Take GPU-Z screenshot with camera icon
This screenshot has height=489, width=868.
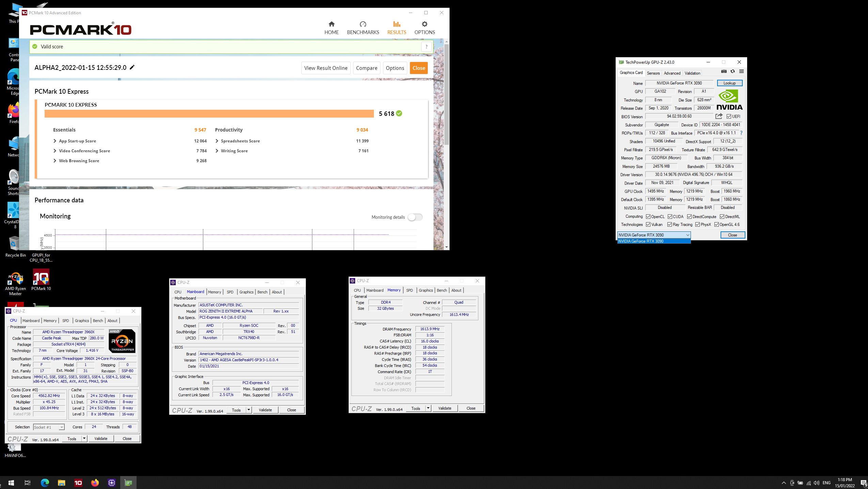point(724,71)
